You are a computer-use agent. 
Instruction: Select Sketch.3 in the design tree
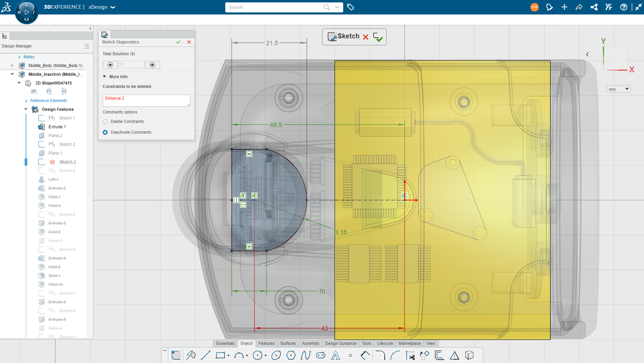tap(67, 162)
